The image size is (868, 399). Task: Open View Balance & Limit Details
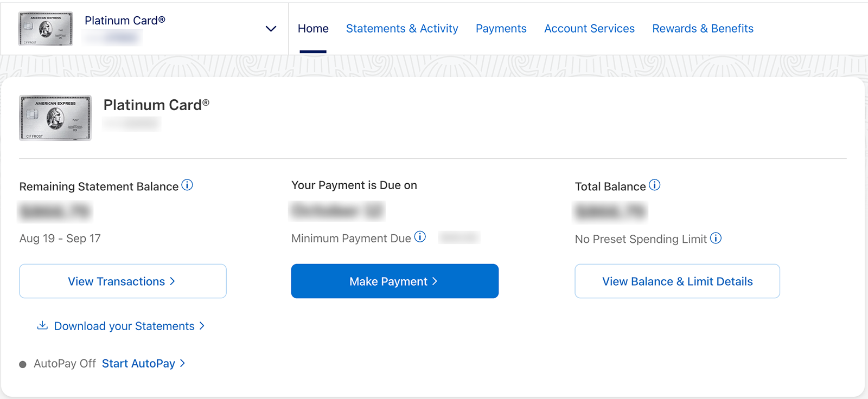[677, 281]
